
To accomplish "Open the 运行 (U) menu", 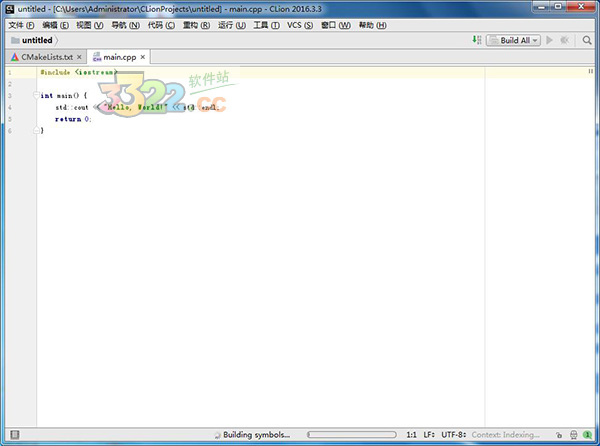I will [232, 25].
